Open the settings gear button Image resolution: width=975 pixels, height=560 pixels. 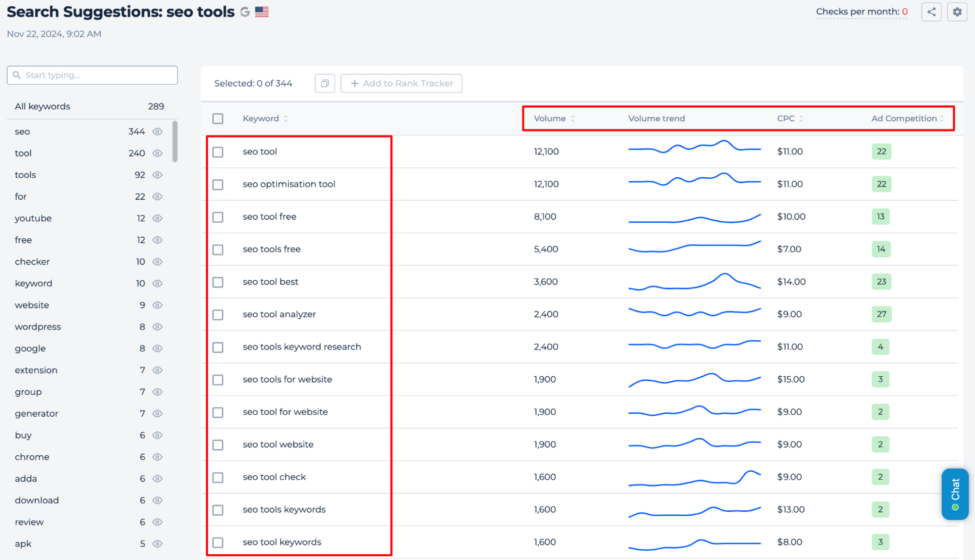coord(957,12)
